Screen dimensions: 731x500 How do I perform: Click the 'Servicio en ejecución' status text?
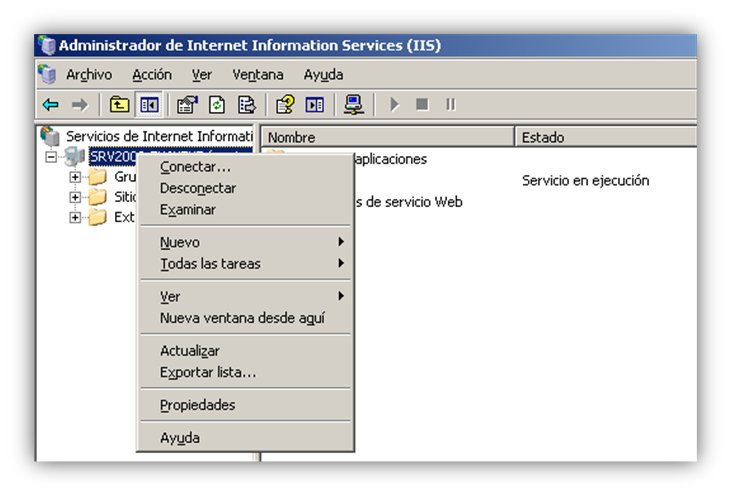coord(585,181)
